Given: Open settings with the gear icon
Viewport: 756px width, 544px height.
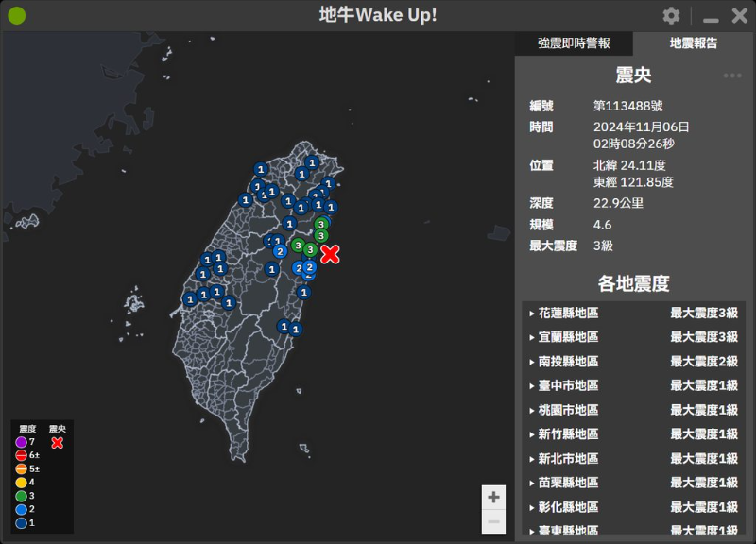Looking at the screenshot, I should (671, 16).
